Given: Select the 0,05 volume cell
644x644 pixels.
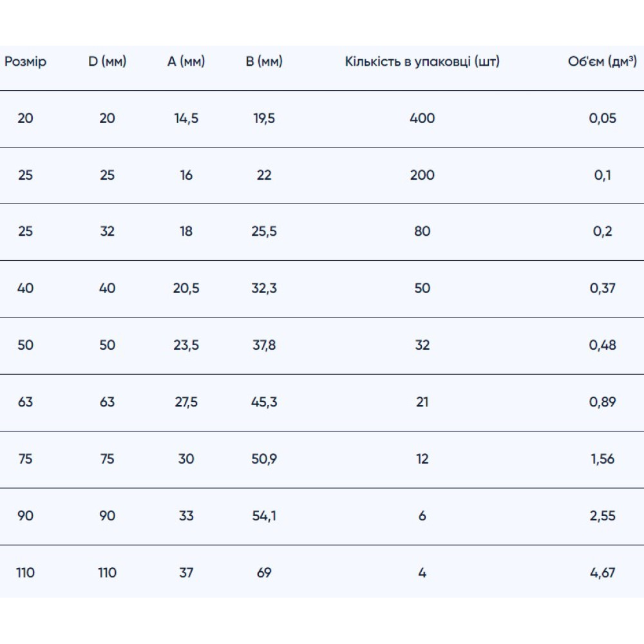Looking at the screenshot, I should [x=603, y=118].
